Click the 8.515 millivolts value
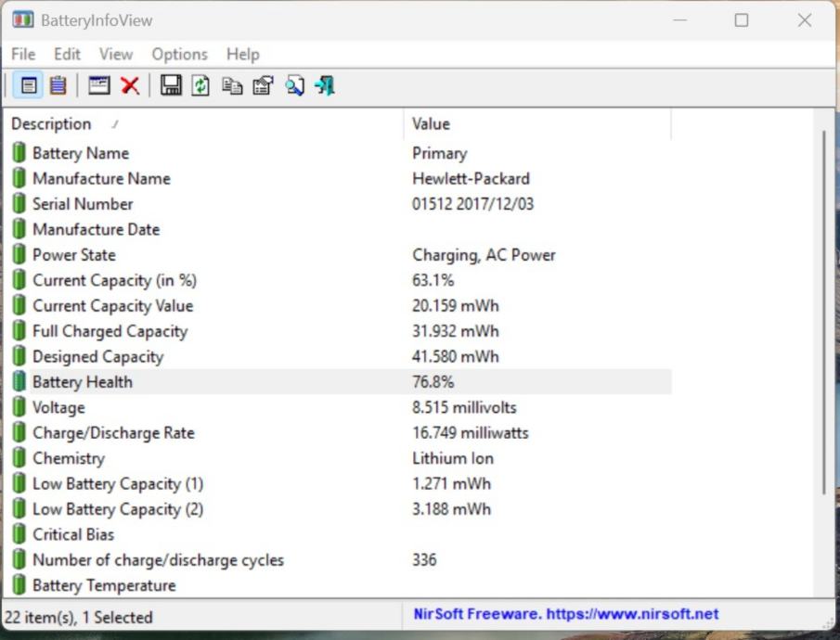The image size is (840, 640). [x=464, y=407]
